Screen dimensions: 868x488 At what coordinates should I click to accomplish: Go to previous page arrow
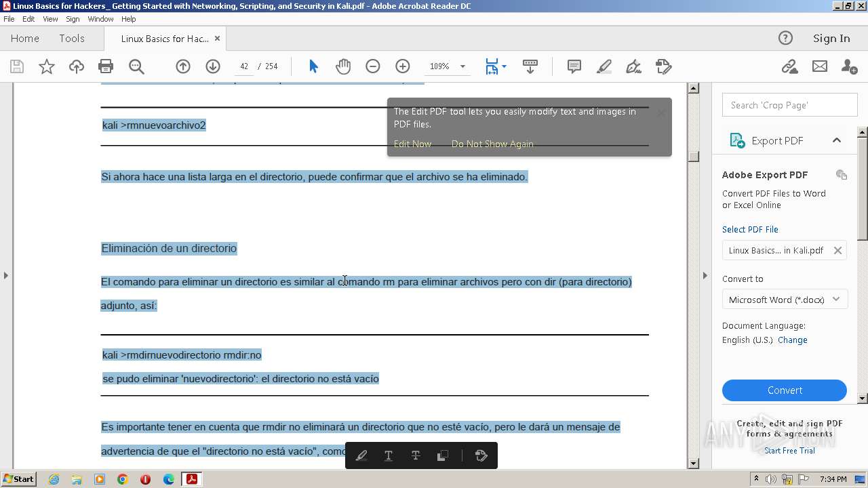click(183, 66)
